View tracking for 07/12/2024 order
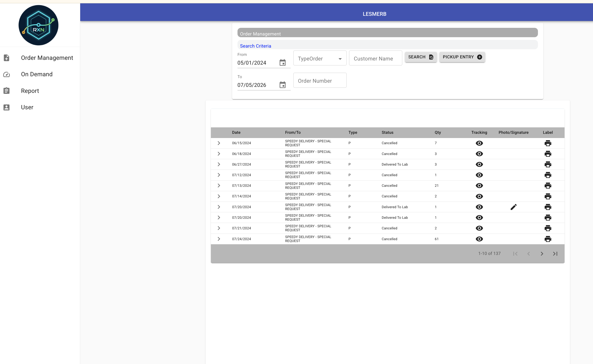The width and height of the screenshot is (593, 364). (479, 175)
